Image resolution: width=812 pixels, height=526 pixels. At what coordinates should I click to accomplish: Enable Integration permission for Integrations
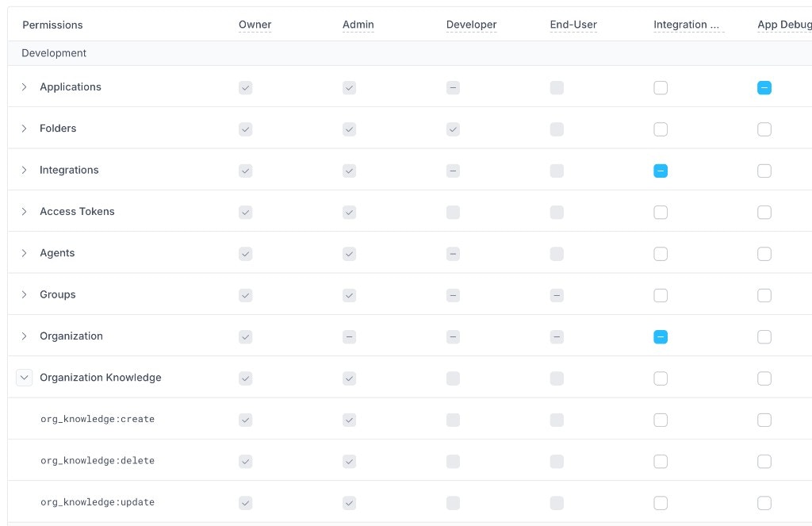pyautogui.click(x=661, y=170)
